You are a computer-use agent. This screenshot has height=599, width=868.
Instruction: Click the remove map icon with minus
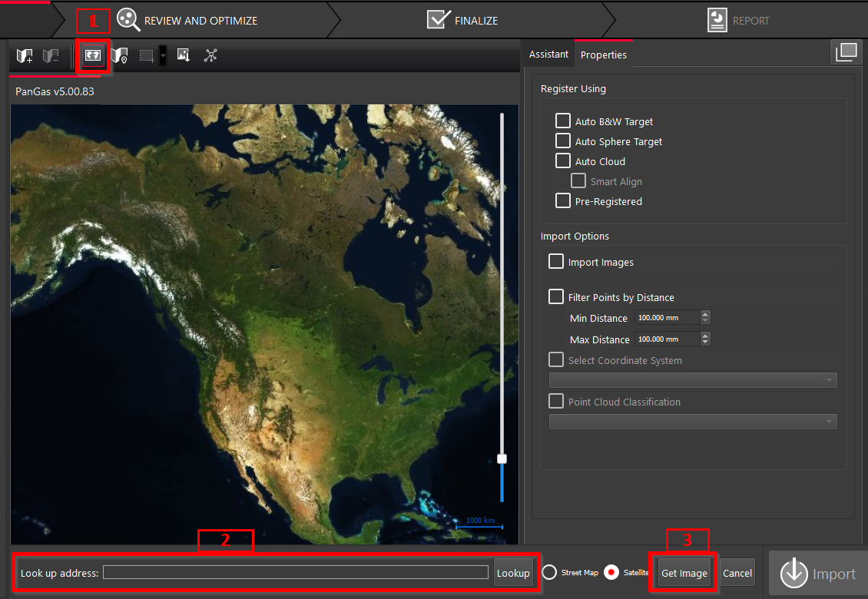[x=51, y=56]
